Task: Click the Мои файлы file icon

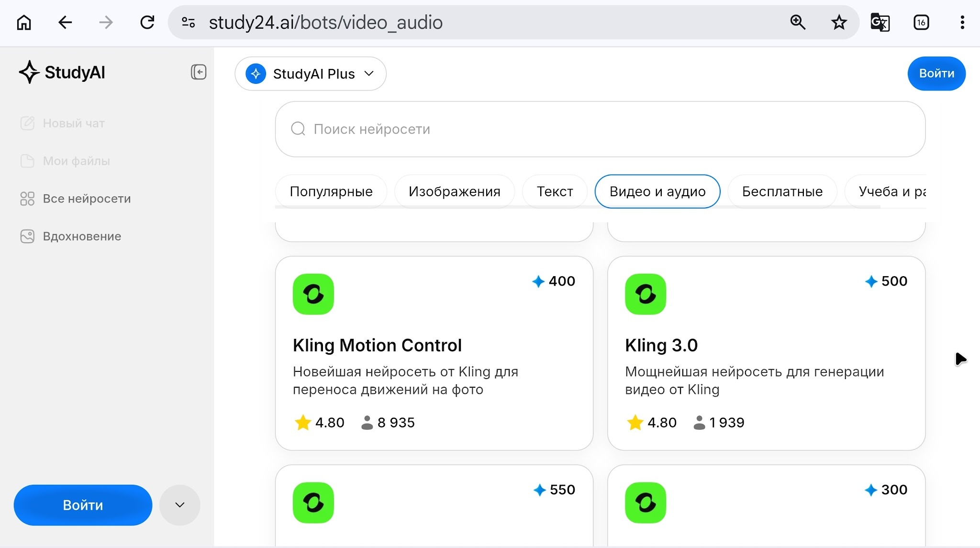Action: pyautogui.click(x=27, y=161)
